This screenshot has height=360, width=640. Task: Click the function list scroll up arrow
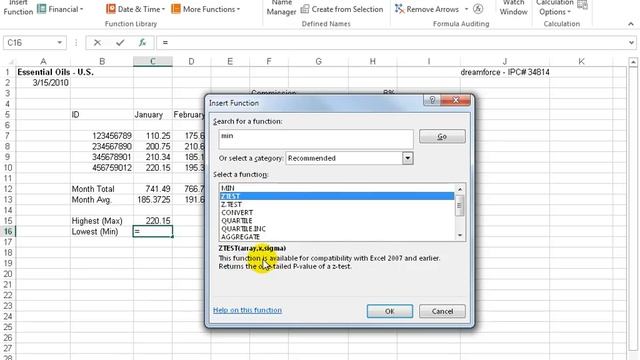pos(460,189)
